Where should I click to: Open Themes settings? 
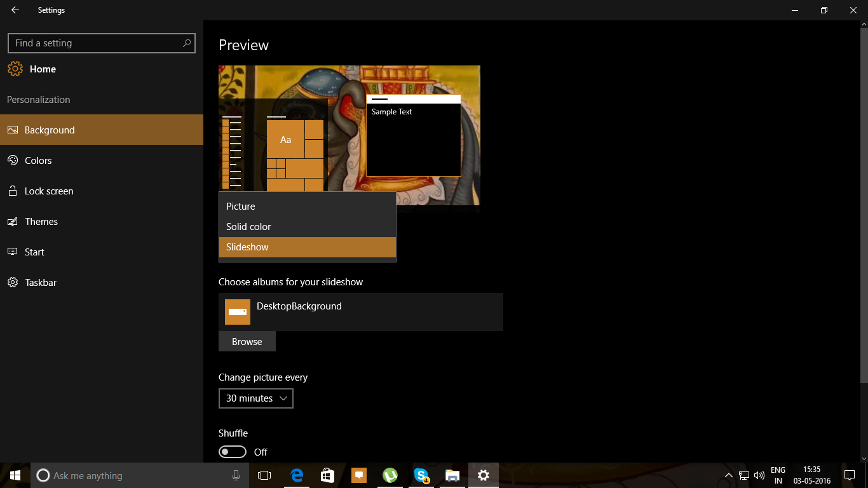(41, 221)
